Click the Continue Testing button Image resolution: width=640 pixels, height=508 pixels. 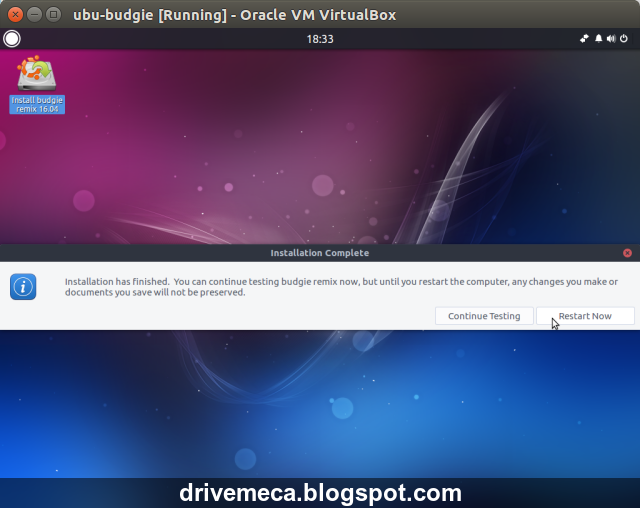[484, 316]
